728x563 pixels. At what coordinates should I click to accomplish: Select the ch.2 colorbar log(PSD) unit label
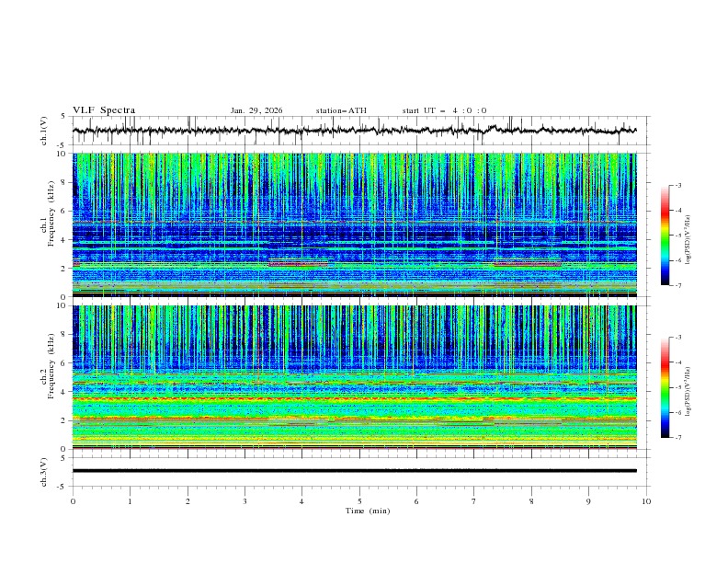(x=688, y=392)
